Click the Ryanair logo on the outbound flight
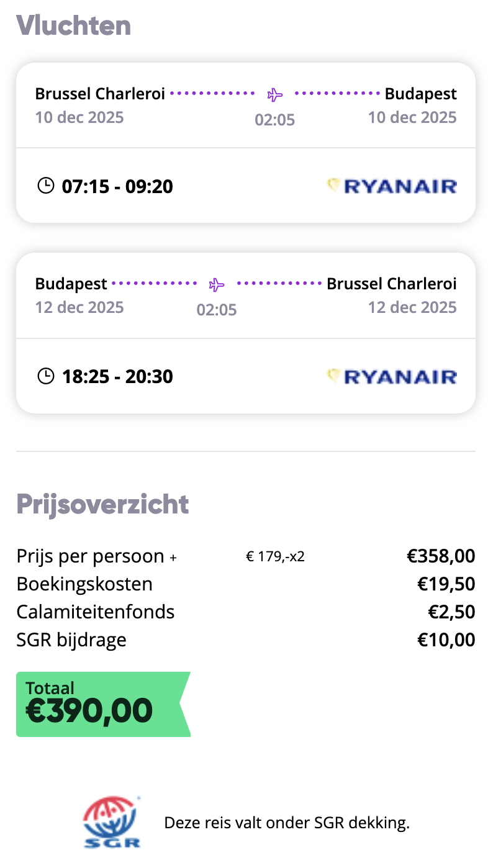This screenshot has width=488, height=868. click(x=391, y=186)
